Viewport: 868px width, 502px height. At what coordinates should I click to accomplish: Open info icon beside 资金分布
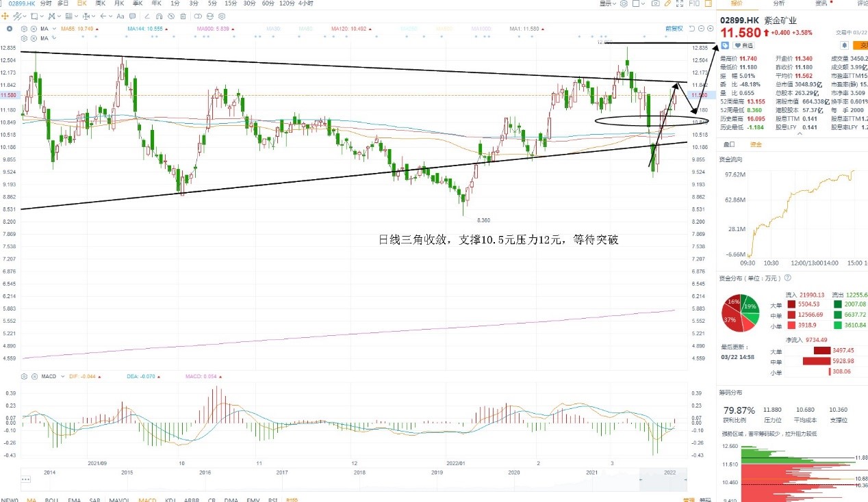787,278
